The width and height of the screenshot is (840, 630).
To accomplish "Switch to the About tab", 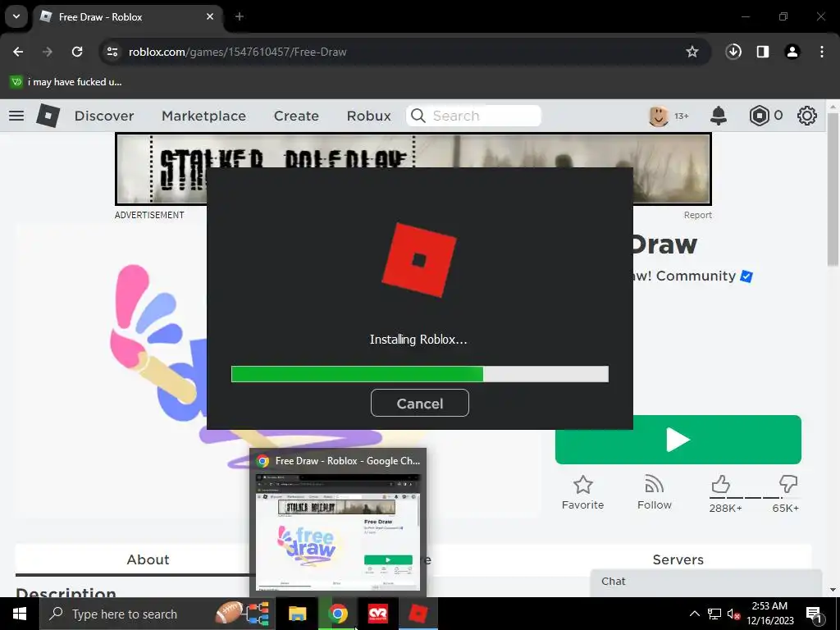I will pos(148,559).
